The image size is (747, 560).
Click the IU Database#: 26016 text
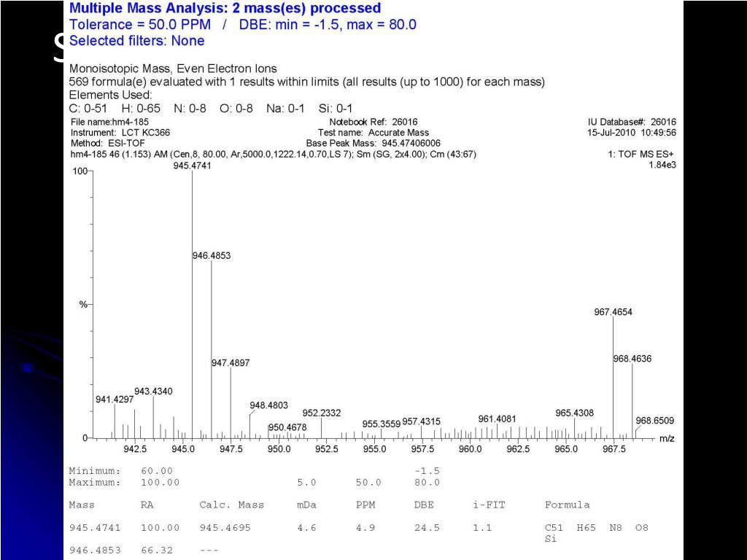pos(632,122)
